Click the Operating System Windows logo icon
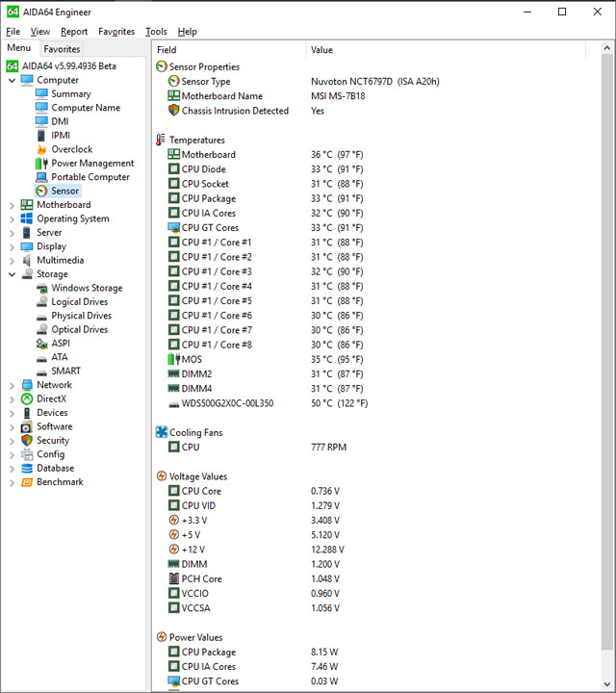The image size is (616, 693). point(27,218)
